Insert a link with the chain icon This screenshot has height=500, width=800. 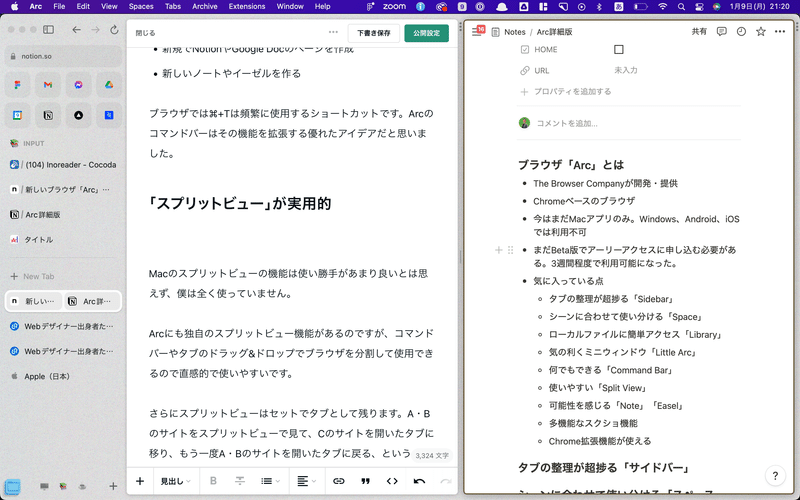[x=339, y=481]
